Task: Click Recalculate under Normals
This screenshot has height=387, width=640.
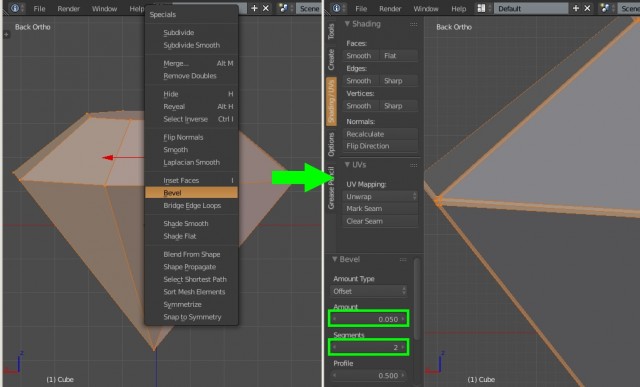Action: click(380, 134)
